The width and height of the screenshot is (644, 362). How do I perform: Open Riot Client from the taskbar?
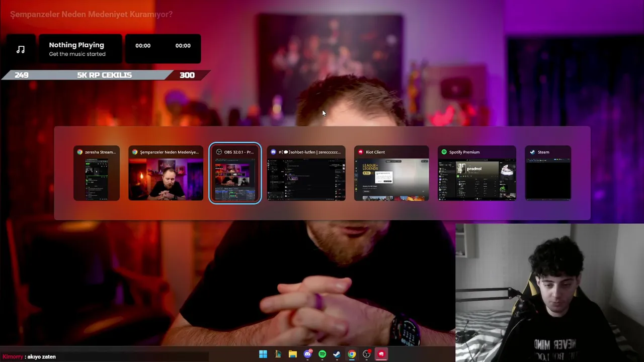(x=381, y=354)
